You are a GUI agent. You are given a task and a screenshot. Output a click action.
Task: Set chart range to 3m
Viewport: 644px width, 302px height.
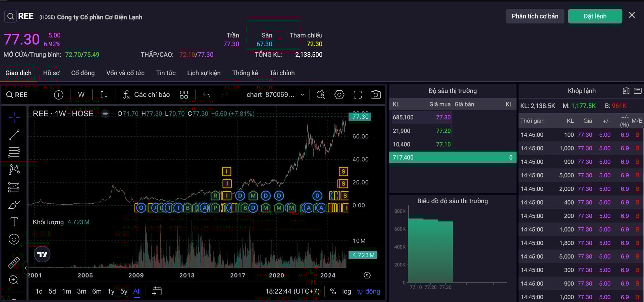tap(82, 291)
